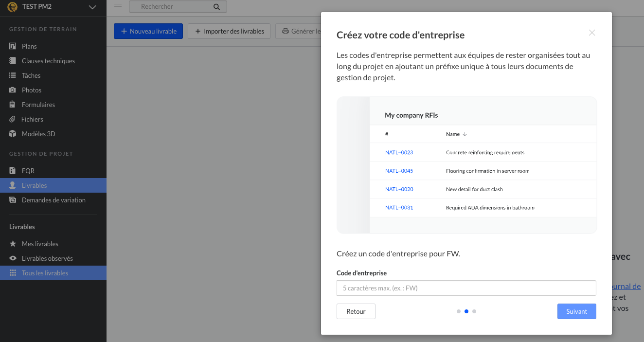
Task: Open Demandes de variation
Action: coord(53,200)
